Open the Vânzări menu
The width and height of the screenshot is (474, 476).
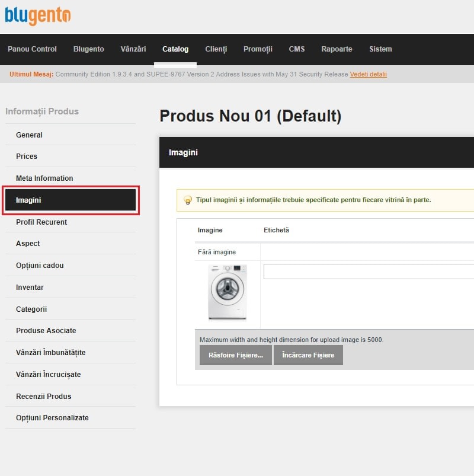pyautogui.click(x=133, y=49)
